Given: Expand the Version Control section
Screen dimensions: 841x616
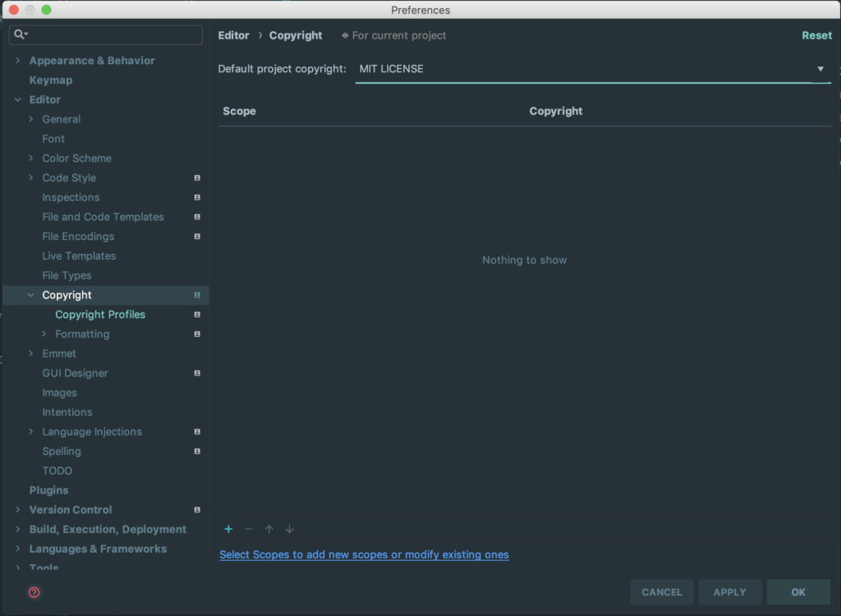Looking at the screenshot, I should 17,509.
